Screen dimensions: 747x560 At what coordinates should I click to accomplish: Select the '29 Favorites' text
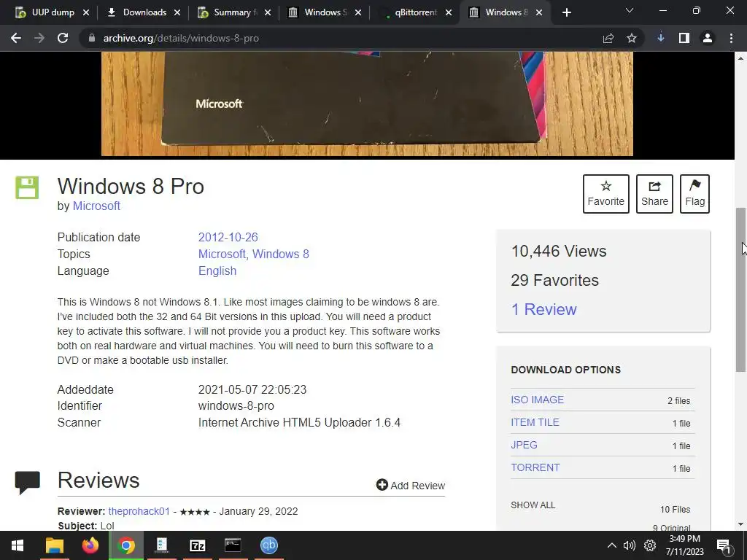tap(554, 280)
